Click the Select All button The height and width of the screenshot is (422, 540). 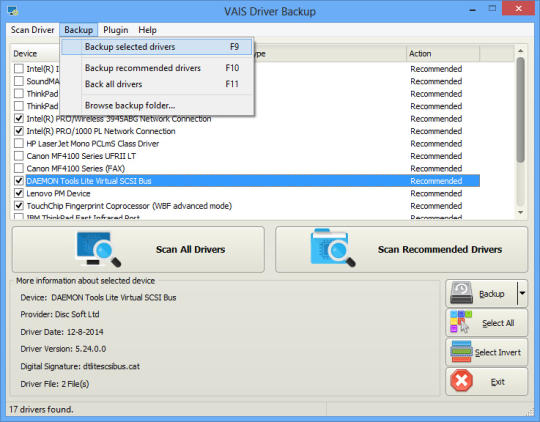[x=487, y=322]
